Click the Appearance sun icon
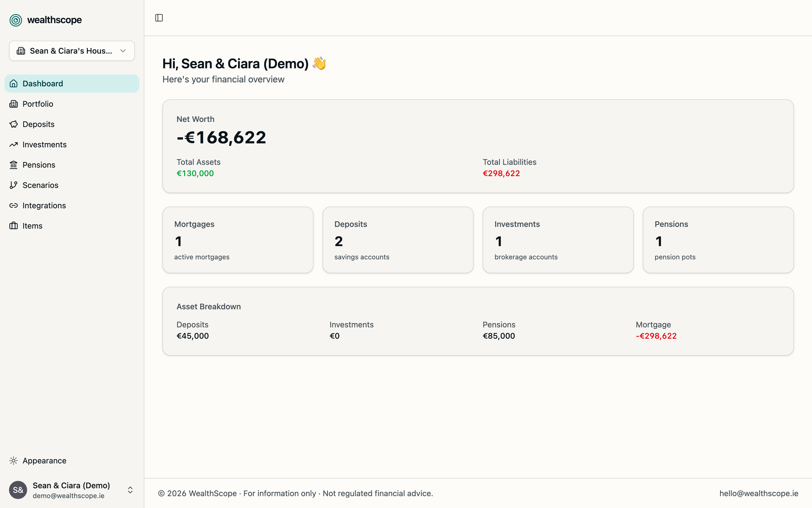Viewport: 812px width, 508px height. tap(14, 461)
